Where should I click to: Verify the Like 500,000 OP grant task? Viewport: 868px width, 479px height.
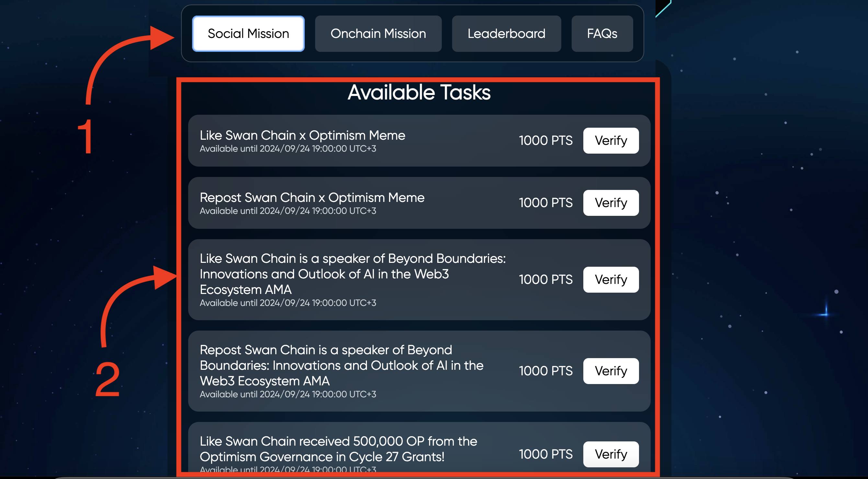pos(611,454)
